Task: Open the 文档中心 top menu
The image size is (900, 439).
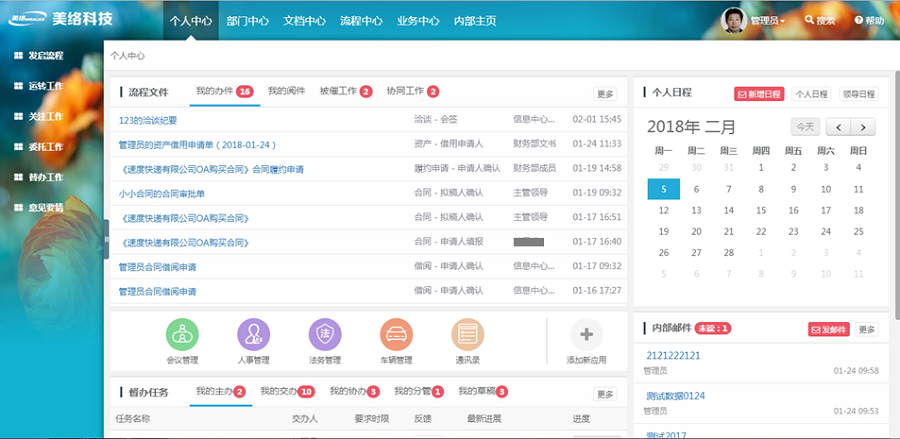Action: (304, 20)
